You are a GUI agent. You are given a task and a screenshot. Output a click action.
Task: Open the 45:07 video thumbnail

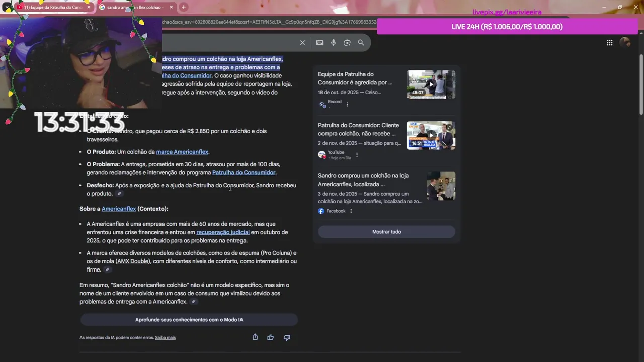tap(431, 84)
